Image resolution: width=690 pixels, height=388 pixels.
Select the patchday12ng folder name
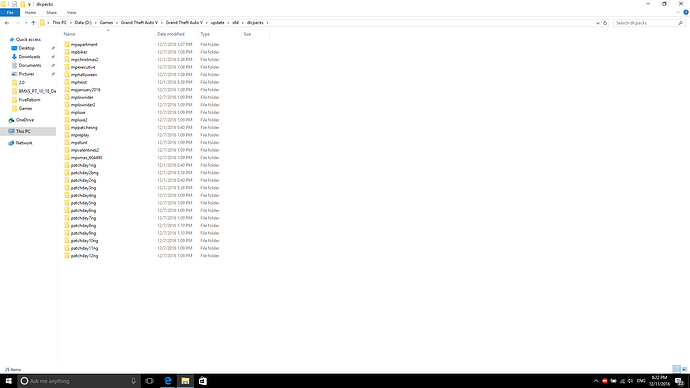coord(84,256)
